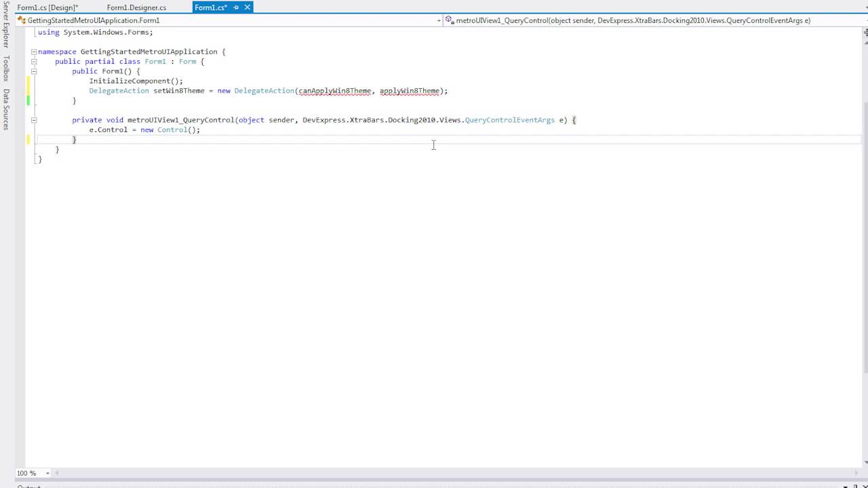Click the class icon in type navigation bar
The height and width of the screenshot is (488, 868).
(x=22, y=20)
